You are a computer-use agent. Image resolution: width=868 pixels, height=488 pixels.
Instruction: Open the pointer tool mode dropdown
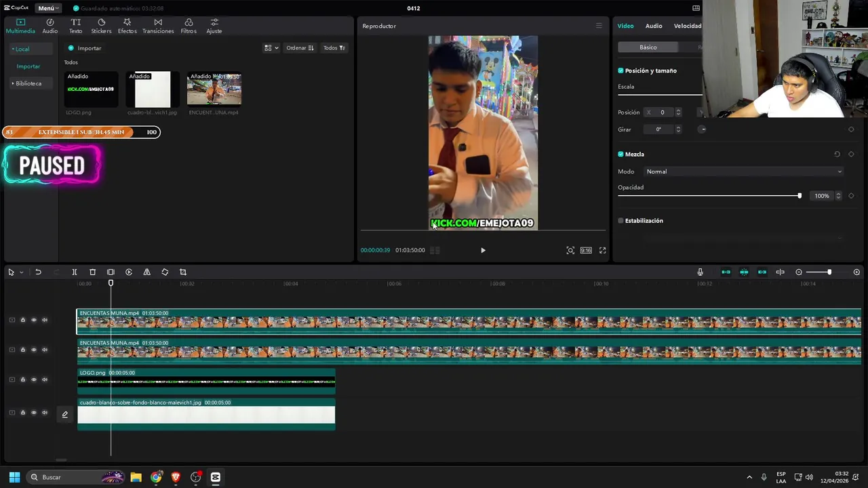[21, 272]
